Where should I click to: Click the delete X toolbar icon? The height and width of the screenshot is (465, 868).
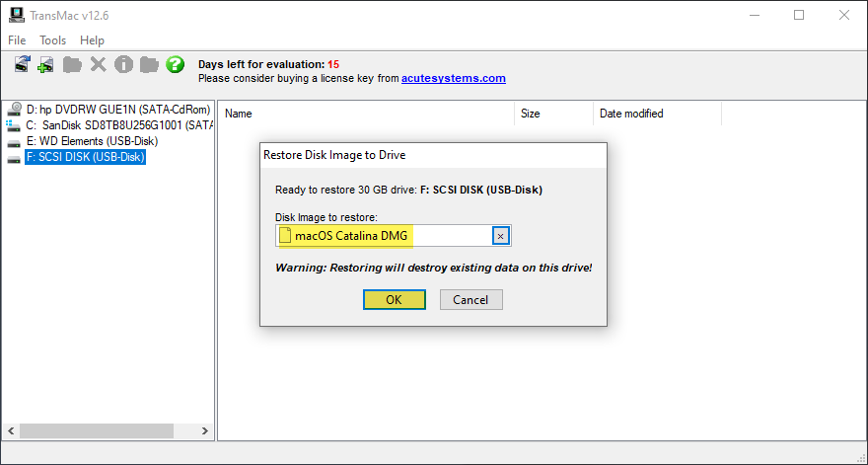tap(98, 64)
